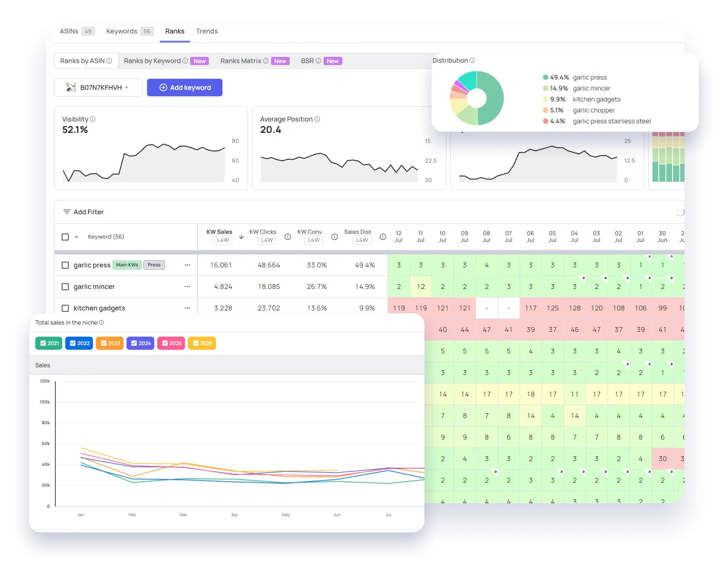The width and height of the screenshot is (728, 573).
Task: Click garlic mincer 11 Jul rank cell 12
Action: pos(421,286)
